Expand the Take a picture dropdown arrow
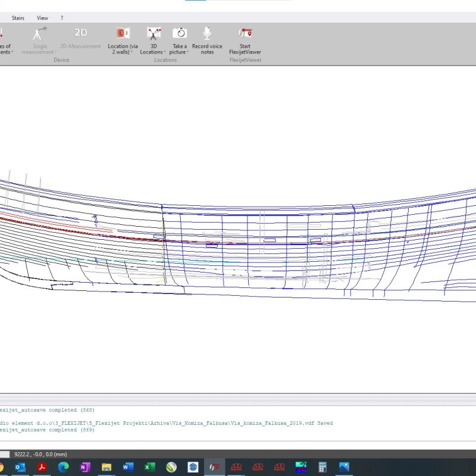 point(188,52)
